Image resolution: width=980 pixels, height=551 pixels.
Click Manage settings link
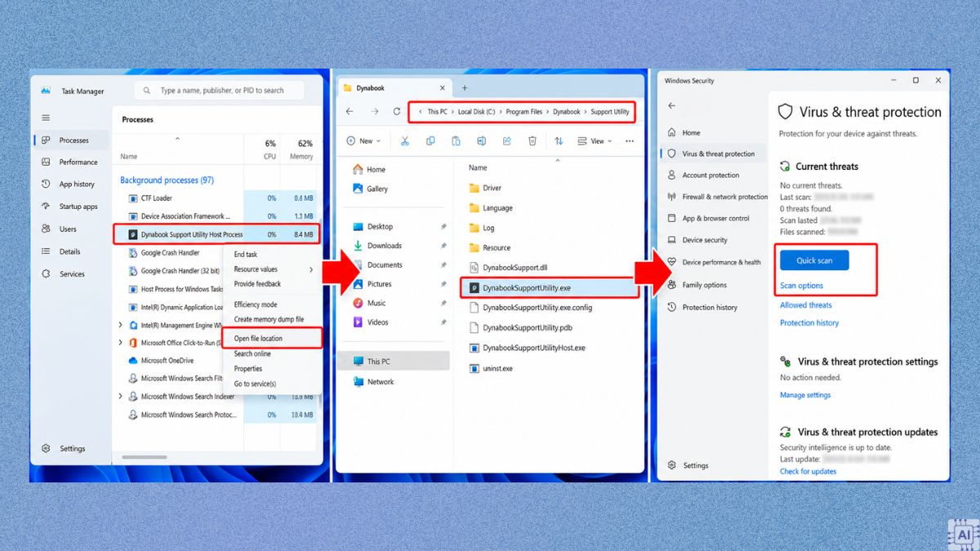point(804,395)
